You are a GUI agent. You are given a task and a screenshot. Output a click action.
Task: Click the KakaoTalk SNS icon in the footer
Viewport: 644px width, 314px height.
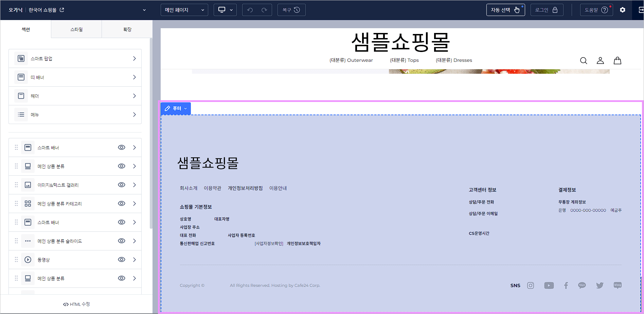(x=582, y=285)
